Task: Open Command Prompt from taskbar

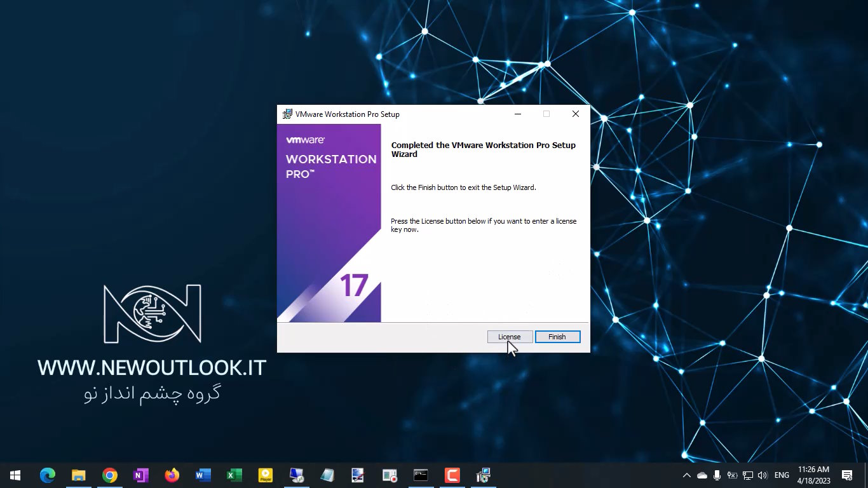Action: [x=421, y=475]
